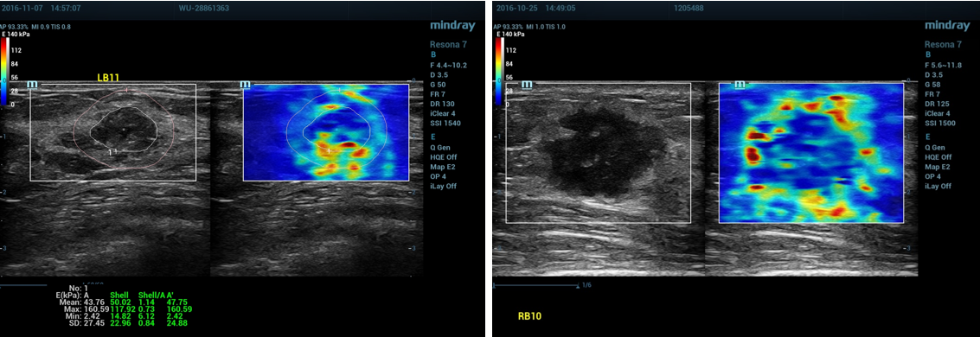
Task: Select the B mode label under Resona 7 left
Action: coord(432,54)
